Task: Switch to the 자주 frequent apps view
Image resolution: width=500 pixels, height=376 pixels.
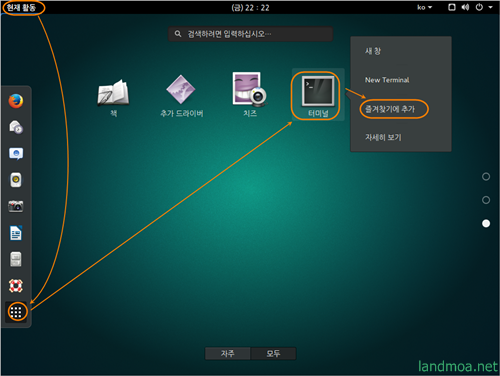Action: (227, 353)
